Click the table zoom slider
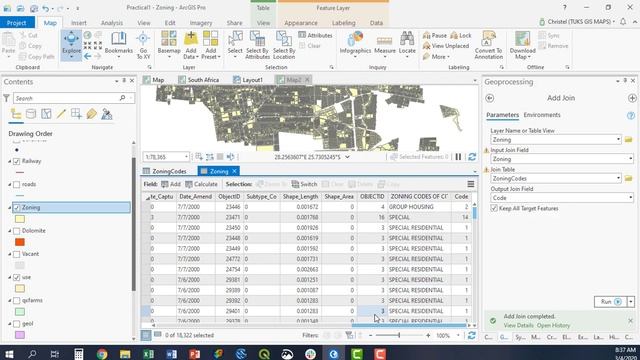The width and height of the screenshot is (640, 360). pos(399,336)
